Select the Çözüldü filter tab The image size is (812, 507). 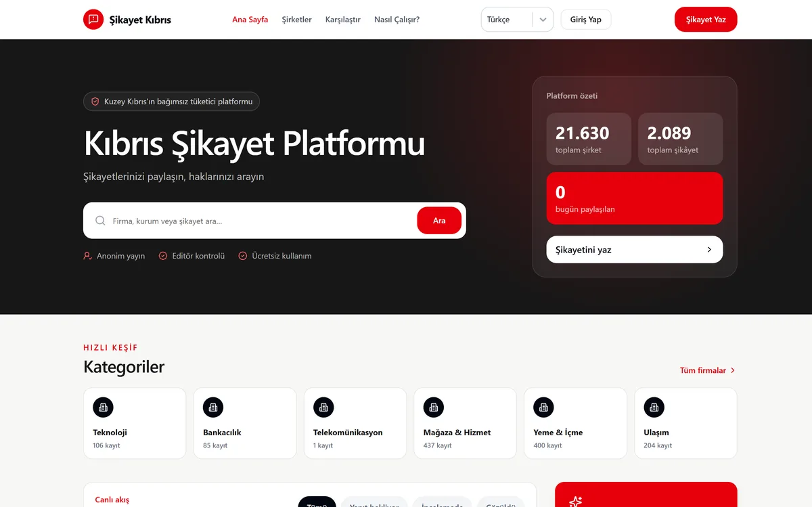(x=501, y=502)
